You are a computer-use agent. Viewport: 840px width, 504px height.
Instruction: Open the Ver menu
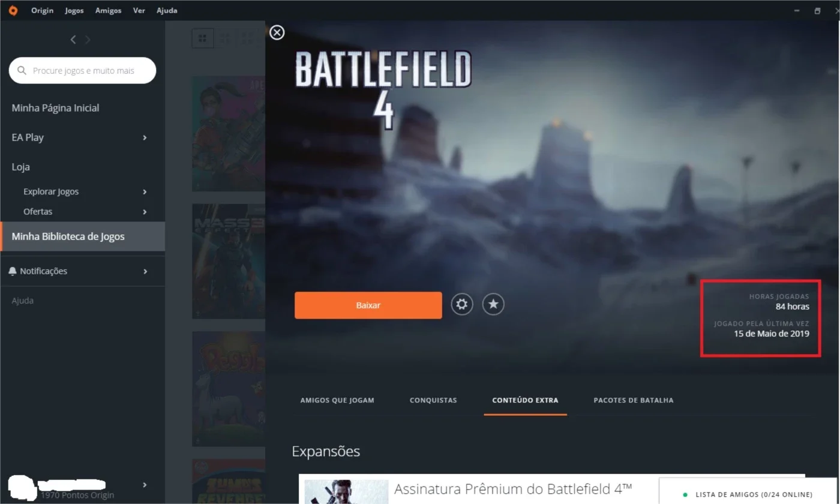click(139, 10)
